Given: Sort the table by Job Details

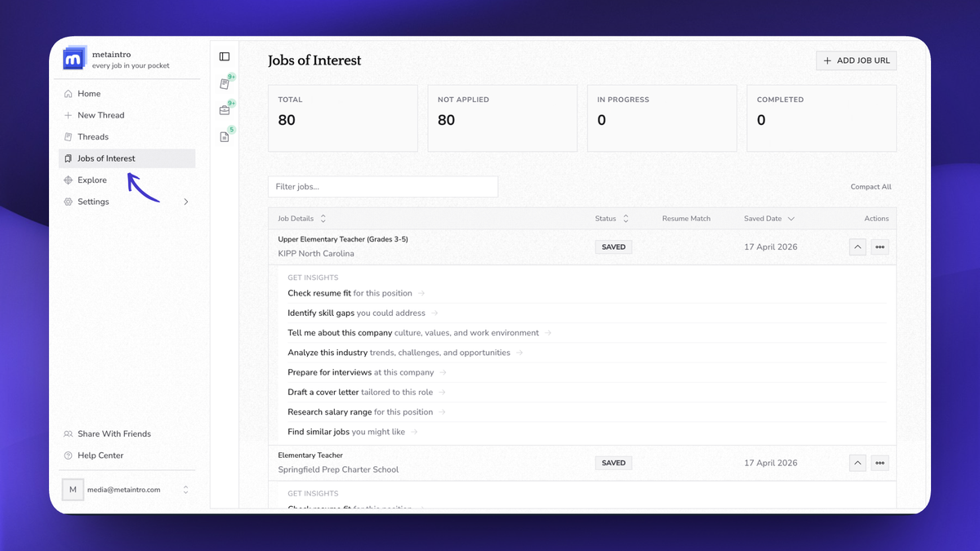Looking at the screenshot, I should (302, 219).
